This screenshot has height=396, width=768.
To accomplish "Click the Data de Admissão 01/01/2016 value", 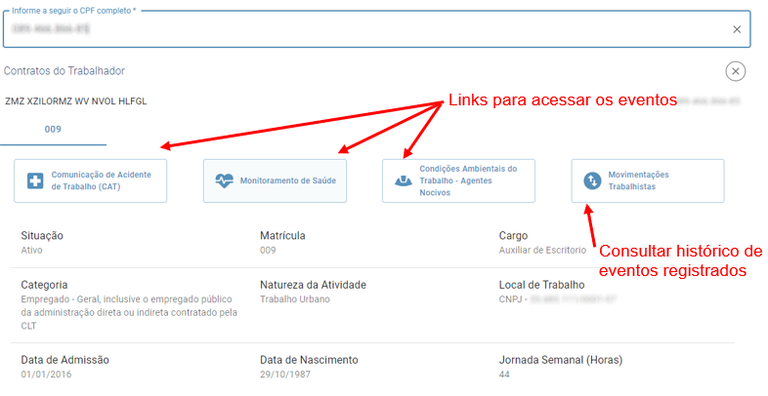I will (x=46, y=374).
